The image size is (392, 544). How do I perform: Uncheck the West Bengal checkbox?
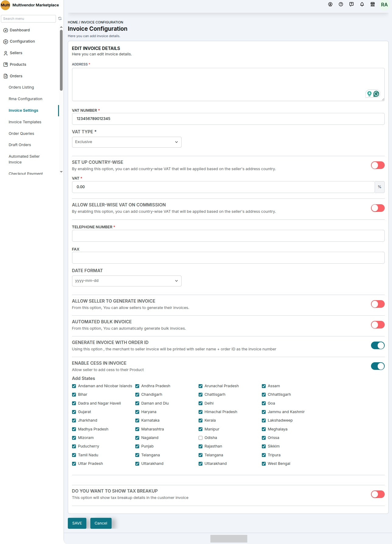click(264, 464)
